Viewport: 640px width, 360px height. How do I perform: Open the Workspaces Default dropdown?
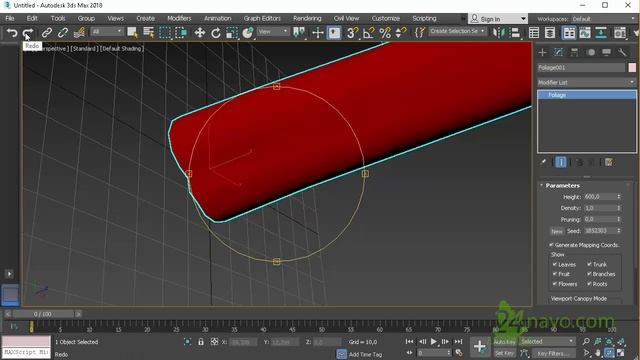[x=603, y=19]
